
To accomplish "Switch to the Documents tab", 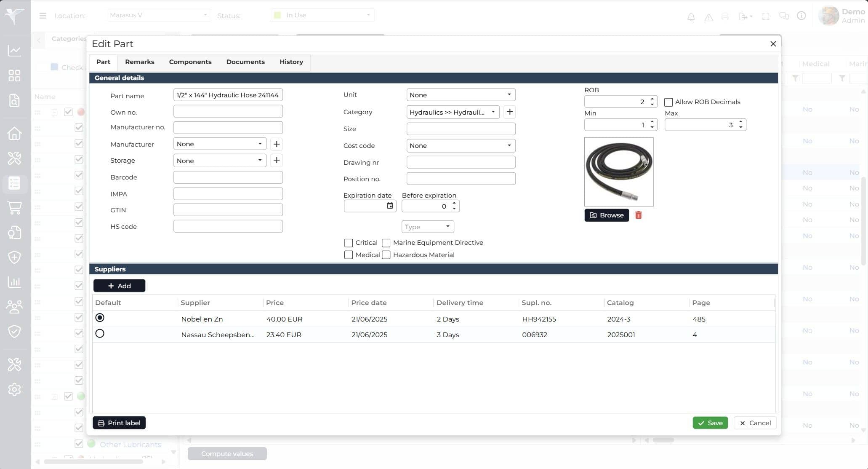I will point(245,62).
